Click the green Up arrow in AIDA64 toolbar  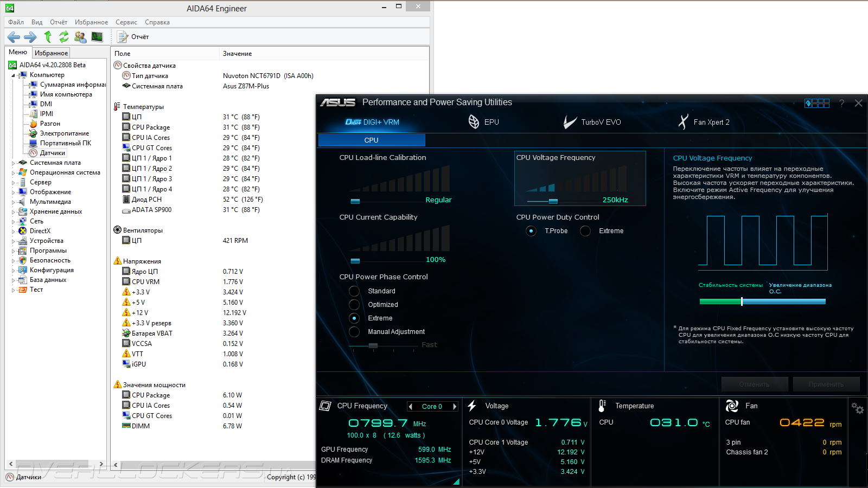pos(48,37)
